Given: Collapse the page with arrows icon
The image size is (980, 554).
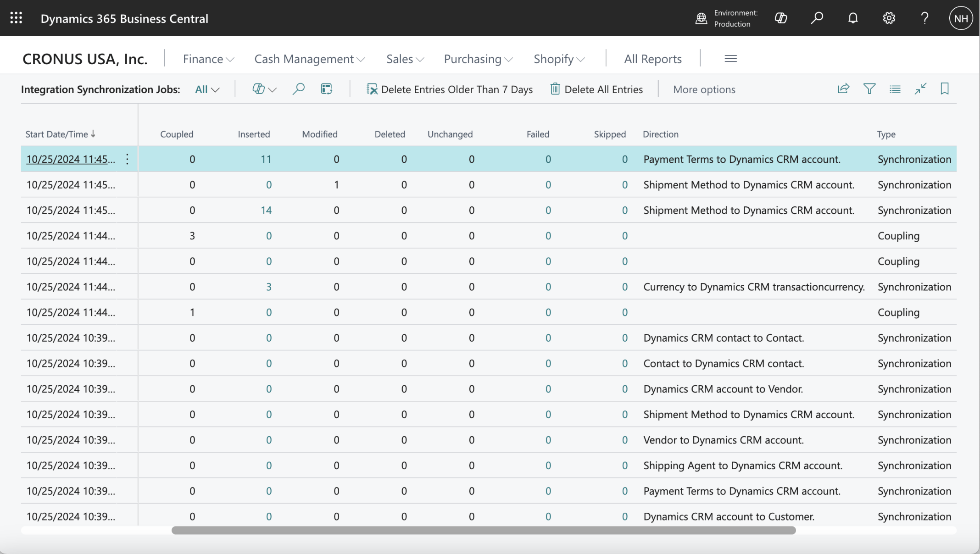Looking at the screenshot, I should (920, 89).
